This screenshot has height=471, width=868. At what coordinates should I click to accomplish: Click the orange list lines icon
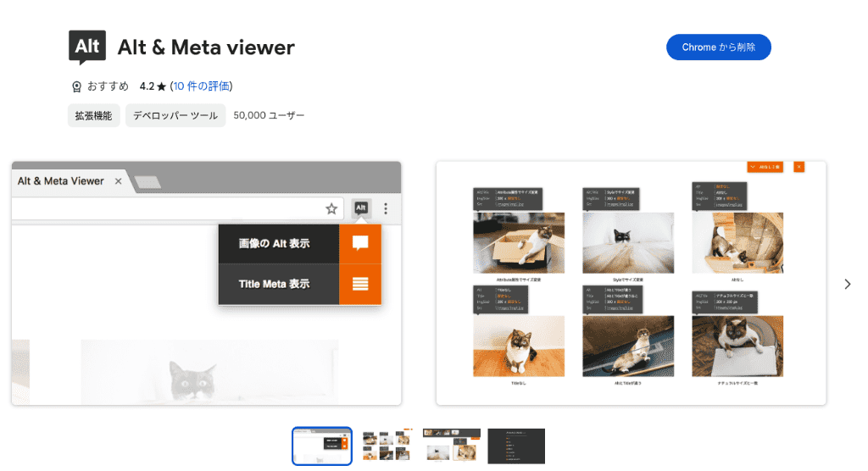pyautogui.click(x=360, y=284)
